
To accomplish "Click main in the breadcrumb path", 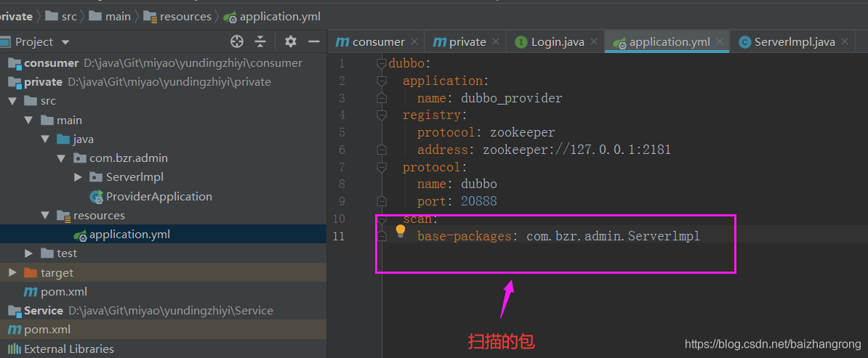I will [118, 17].
